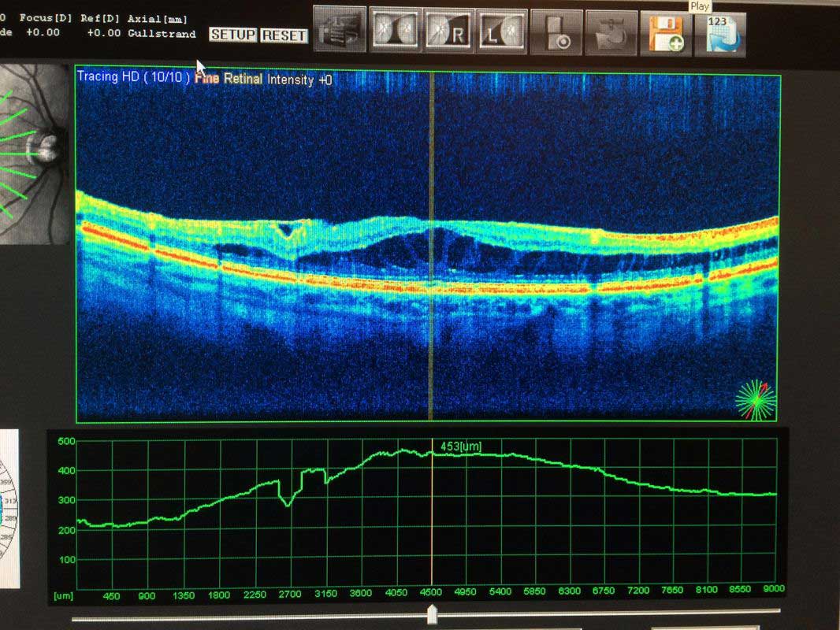840x630 pixels.
Task: Click the grayed-out folder icon in the toolbar
Action: (x=610, y=33)
